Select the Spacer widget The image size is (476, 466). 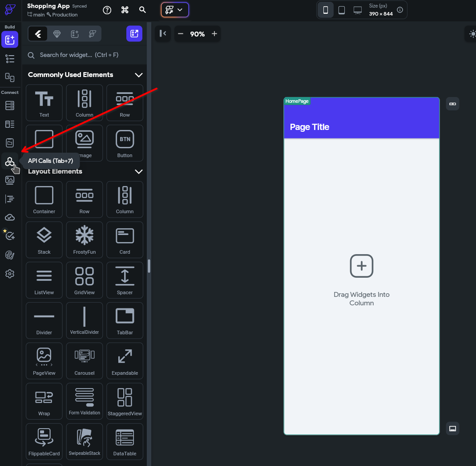[x=125, y=280]
